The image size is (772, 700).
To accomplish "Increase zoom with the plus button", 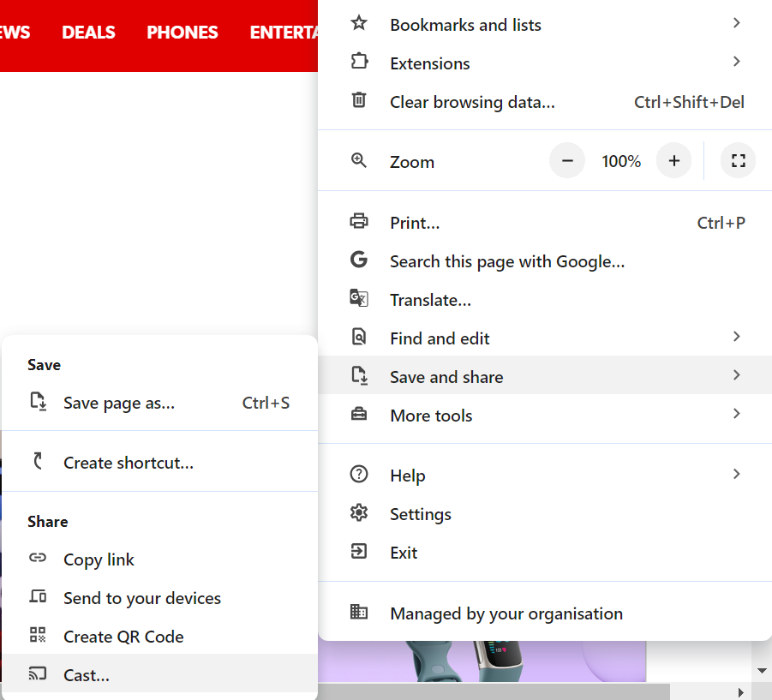I will (x=674, y=160).
